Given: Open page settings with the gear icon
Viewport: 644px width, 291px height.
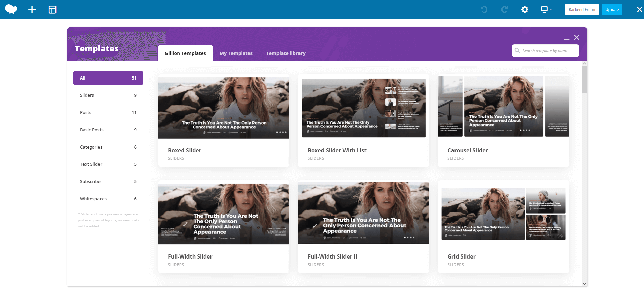Looking at the screenshot, I should click(x=525, y=9).
